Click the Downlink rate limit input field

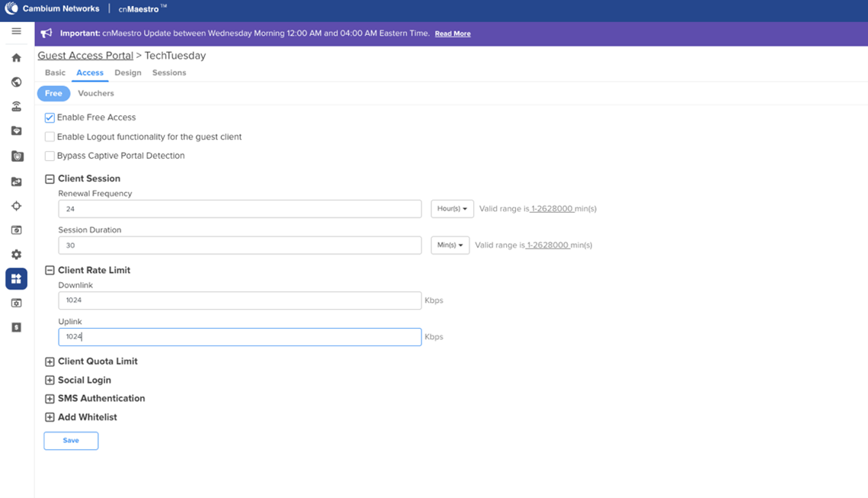click(x=239, y=300)
